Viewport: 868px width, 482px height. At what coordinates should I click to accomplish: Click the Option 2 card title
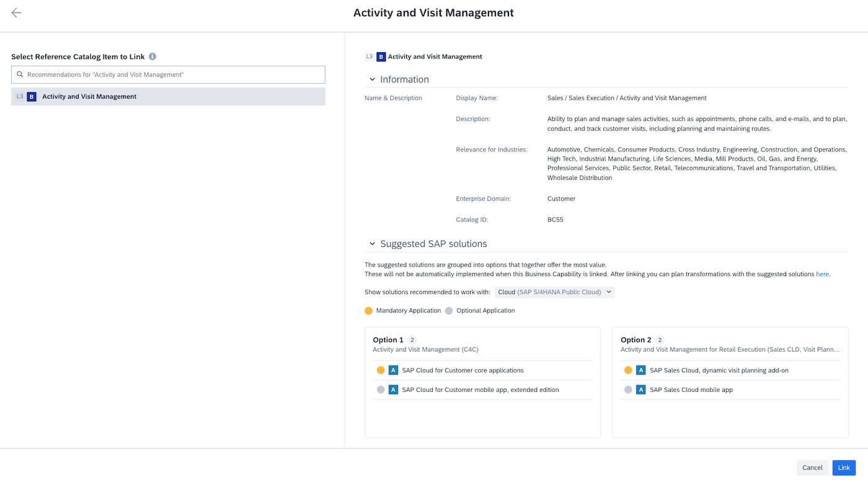click(636, 340)
